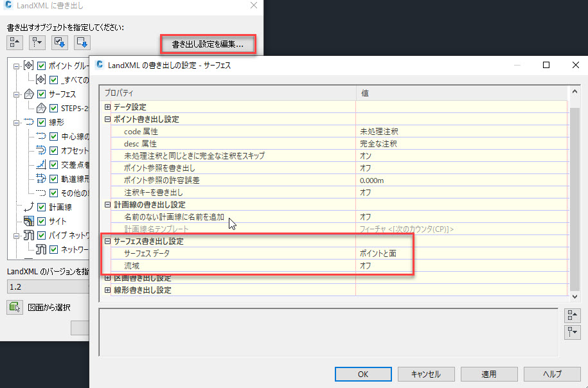Uncheck the サイト checkbox
Image resolution: width=588 pixels, height=388 pixels.
(41, 220)
